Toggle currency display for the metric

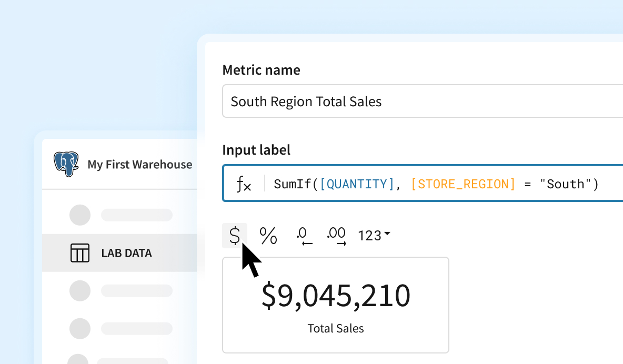pyautogui.click(x=235, y=236)
